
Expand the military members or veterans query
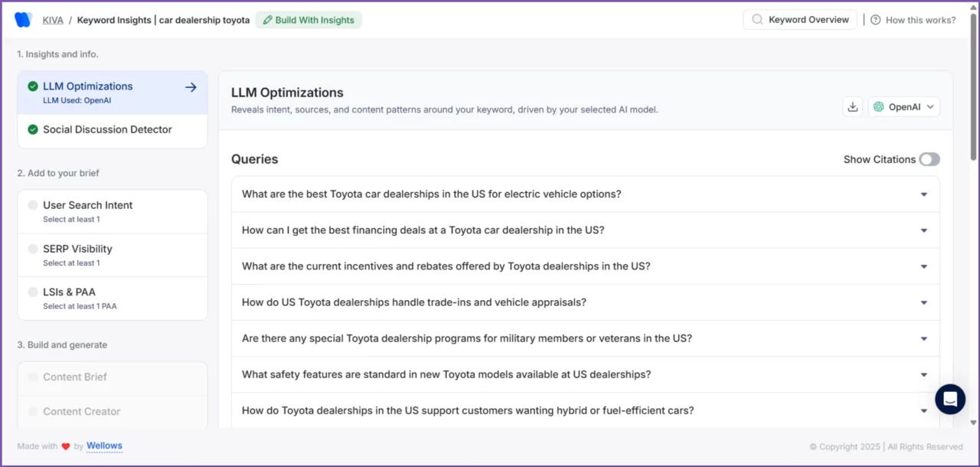tap(923, 338)
